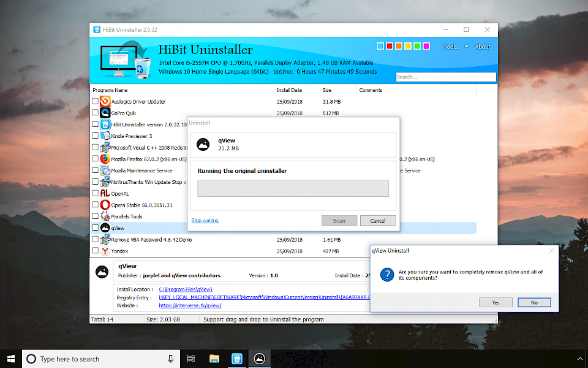588x368 pixels.
Task: Open the About menu
Action: pos(482,47)
